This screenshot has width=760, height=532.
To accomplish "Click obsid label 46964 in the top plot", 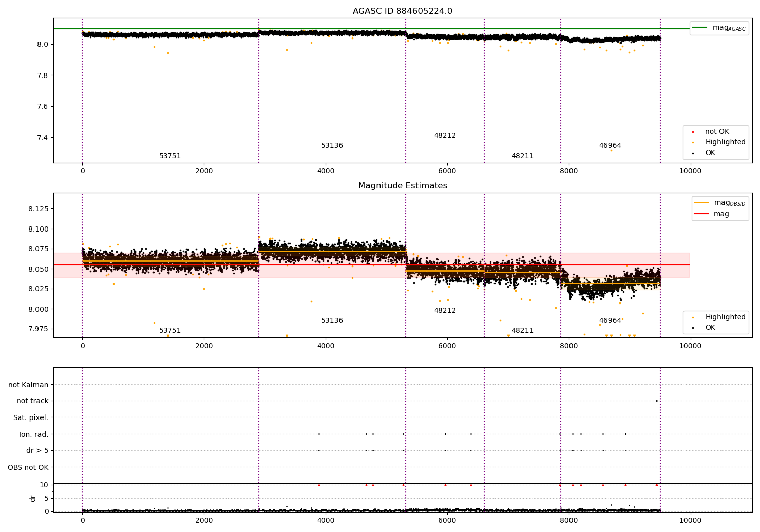I will tap(610, 146).
